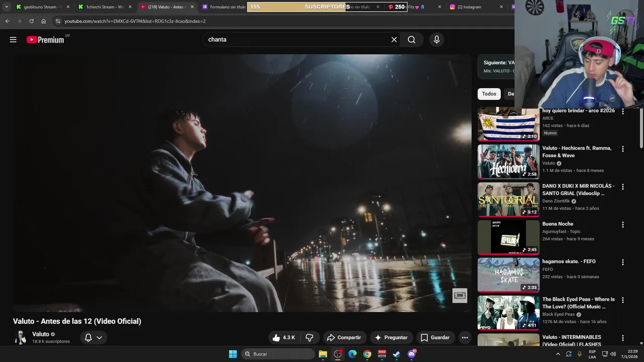Click the taskbar Buscar search box
Image resolution: width=644 pixels, height=362 pixels.
click(x=278, y=354)
